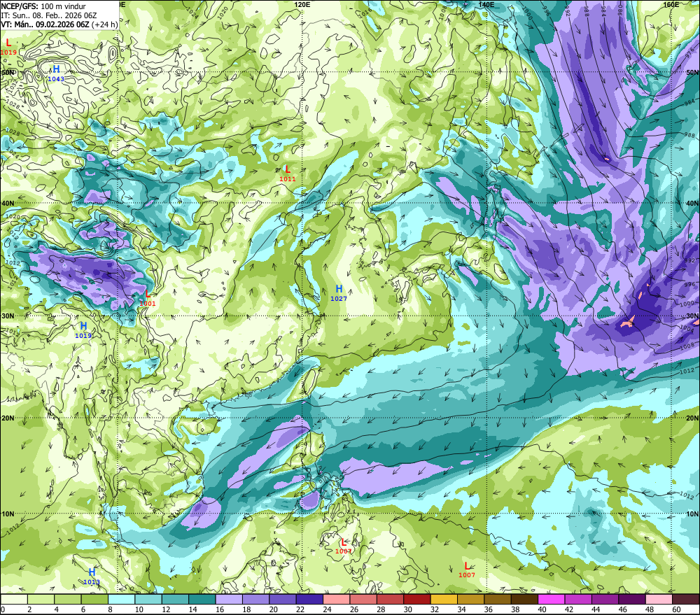Click the 1016 isobar label at top
The height and width of the screenshot is (615, 700).
[365, 12]
